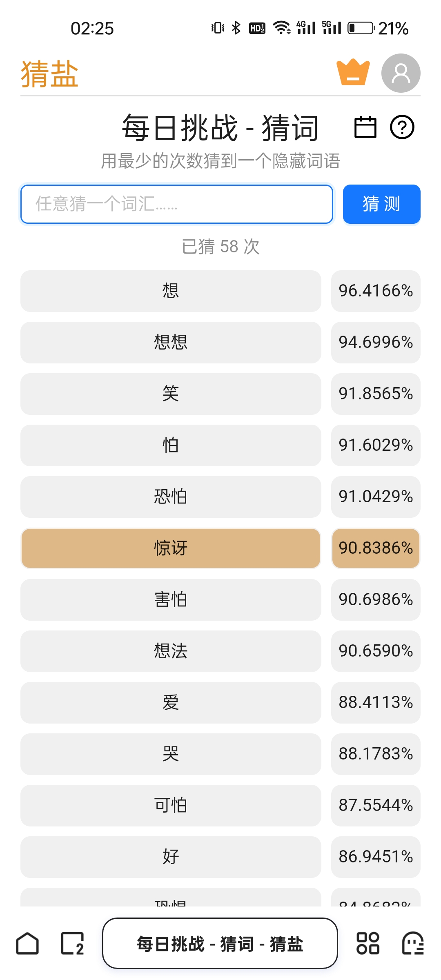This screenshot has height=980, width=441.
Task: Tap the browser address bar title
Action: click(220, 944)
